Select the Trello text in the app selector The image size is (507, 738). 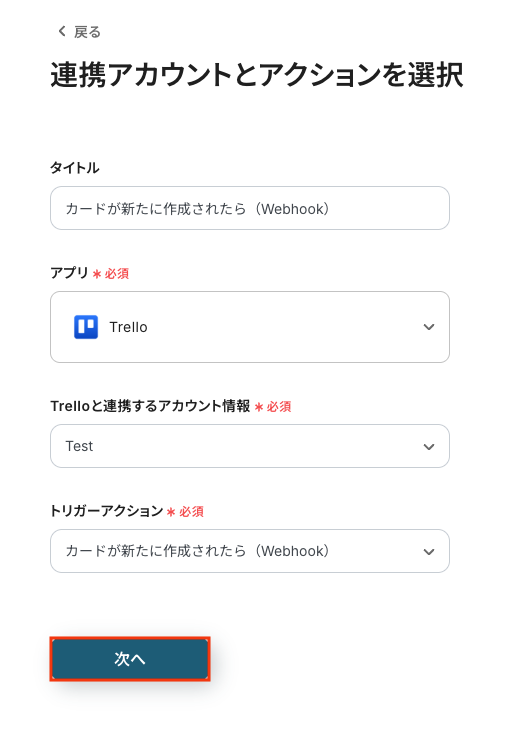point(129,327)
